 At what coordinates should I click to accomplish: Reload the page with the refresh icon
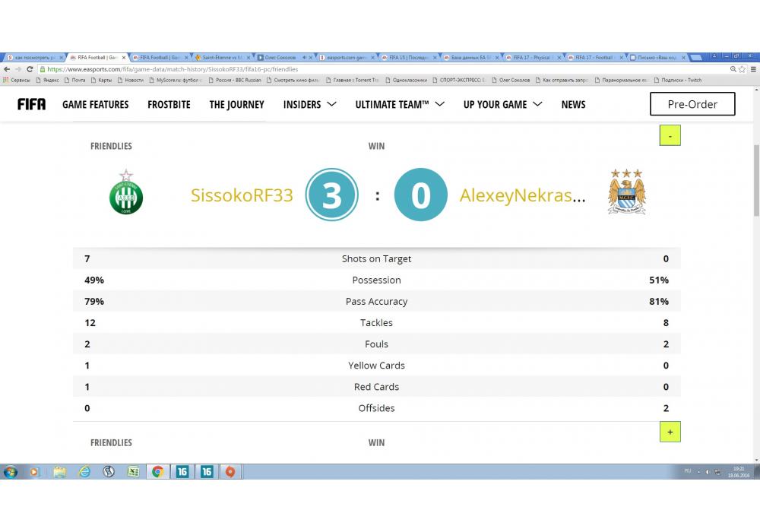point(30,69)
